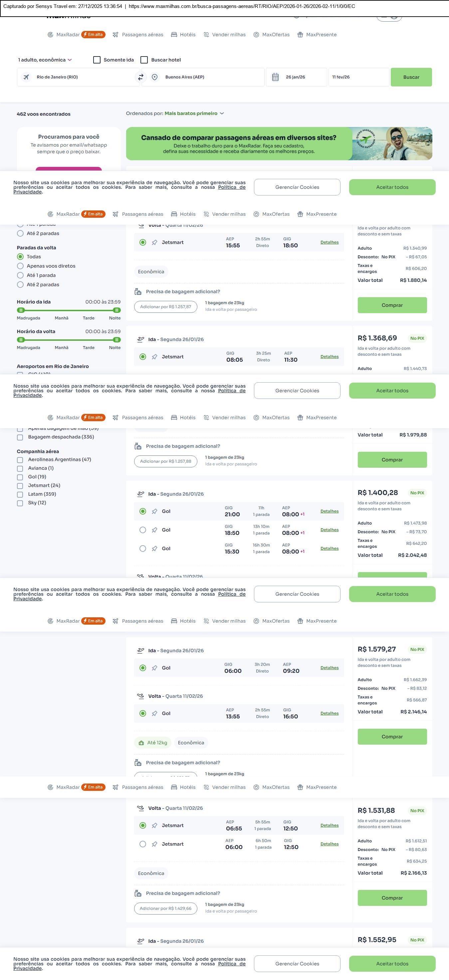This screenshot has height=980, width=449.
Task: Click the bag icon in the Até 12kg badge
Action: point(141,743)
